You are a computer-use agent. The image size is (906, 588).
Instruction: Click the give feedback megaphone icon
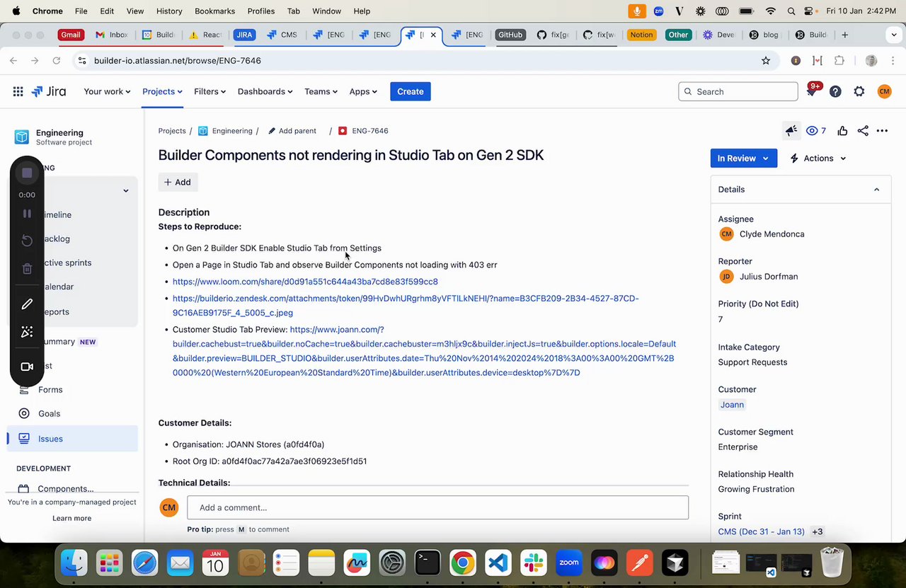(x=791, y=131)
